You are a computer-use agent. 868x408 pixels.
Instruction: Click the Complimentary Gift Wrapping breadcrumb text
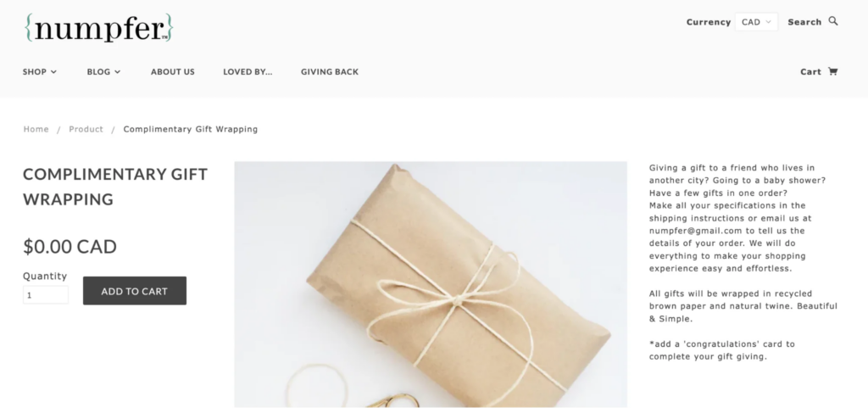(191, 129)
